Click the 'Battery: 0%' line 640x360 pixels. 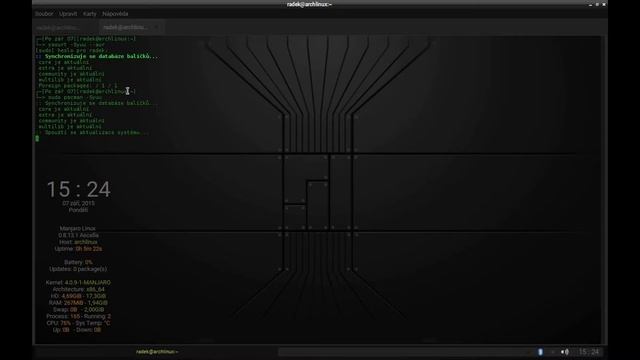78,262
